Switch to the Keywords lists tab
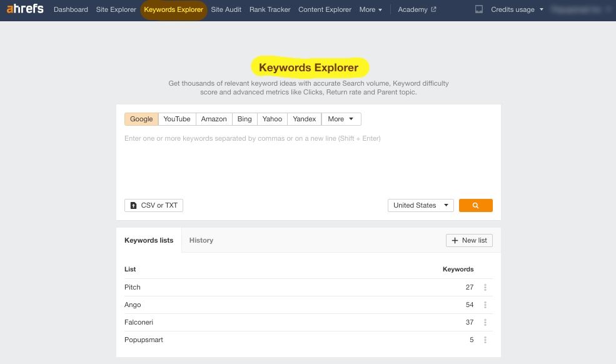616x364 pixels. point(149,240)
